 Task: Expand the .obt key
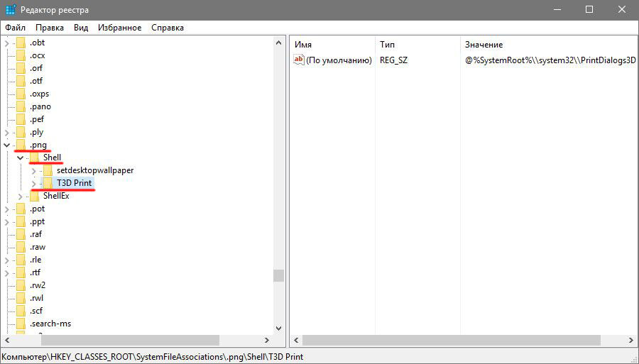pyautogui.click(x=7, y=43)
